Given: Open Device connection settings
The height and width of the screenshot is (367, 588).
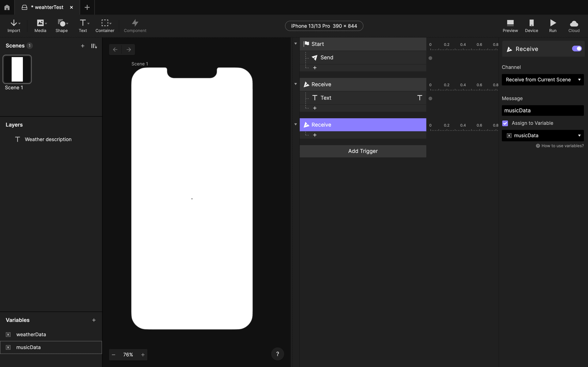Looking at the screenshot, I should [x=531, y=25].
